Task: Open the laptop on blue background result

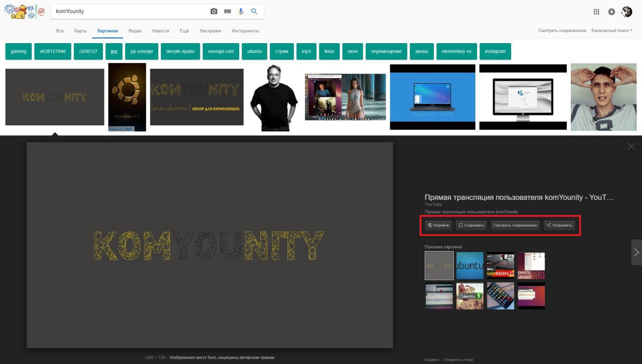Action: 432,97
